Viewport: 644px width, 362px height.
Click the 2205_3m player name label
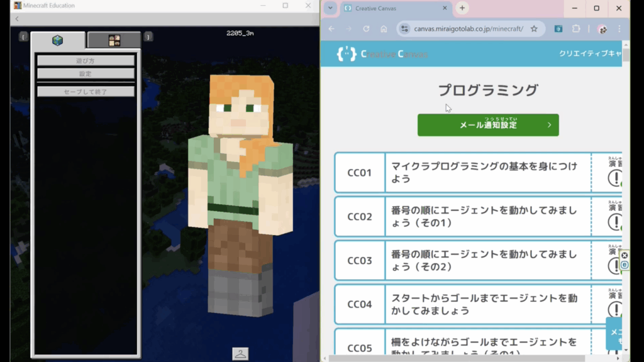tap(240, 33)
